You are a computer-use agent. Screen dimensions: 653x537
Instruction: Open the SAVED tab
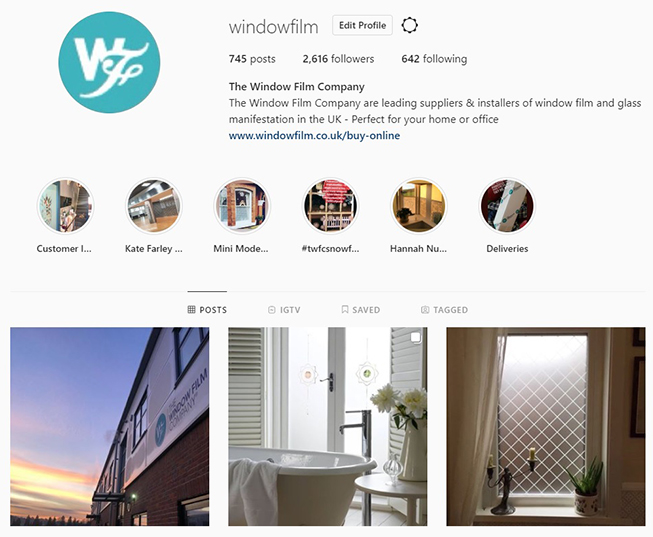(x=361, y=310)
